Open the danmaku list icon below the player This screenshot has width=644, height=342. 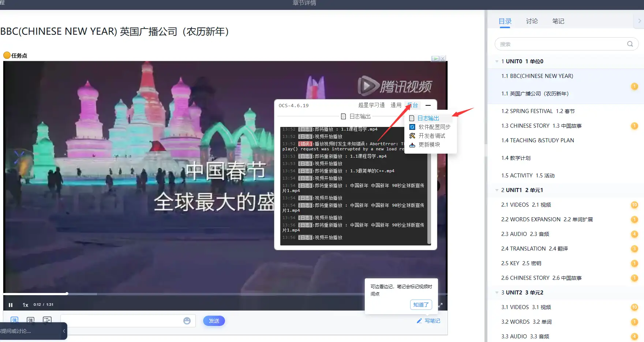tap(47, 320)
